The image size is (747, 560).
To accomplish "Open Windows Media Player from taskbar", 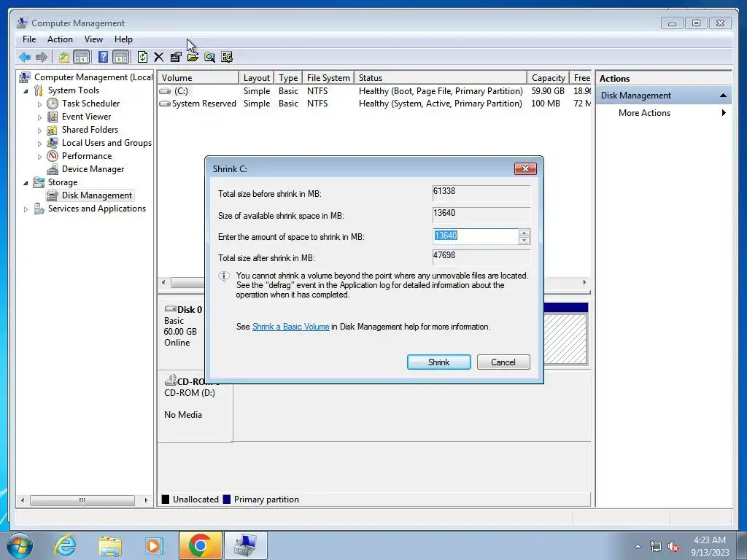I will (x=154, y=545).
